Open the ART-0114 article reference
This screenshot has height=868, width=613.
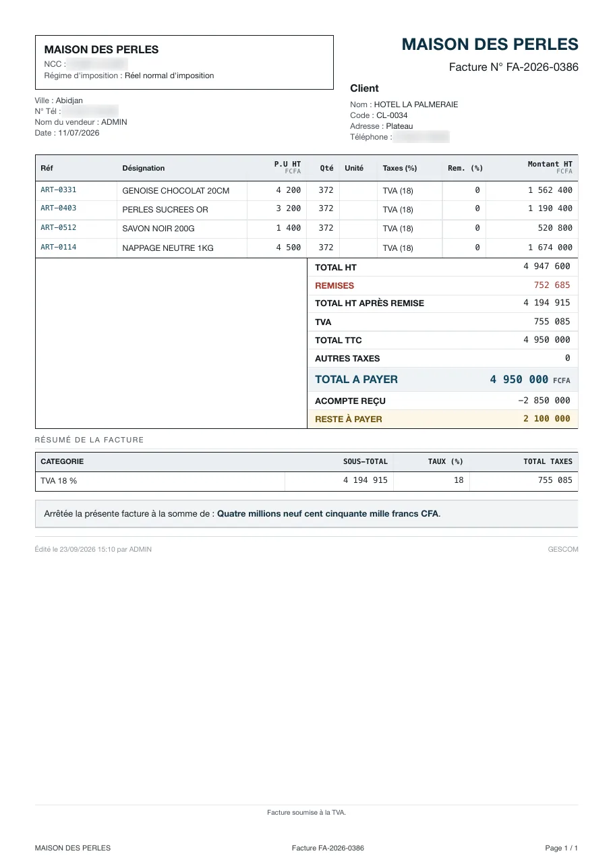(x=59, y=248)
